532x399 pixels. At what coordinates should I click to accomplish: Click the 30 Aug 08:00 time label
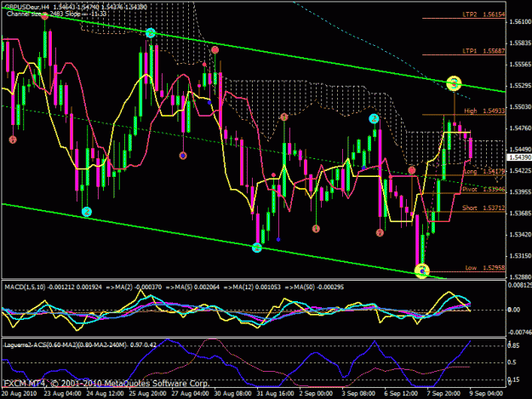click(232, 394)
